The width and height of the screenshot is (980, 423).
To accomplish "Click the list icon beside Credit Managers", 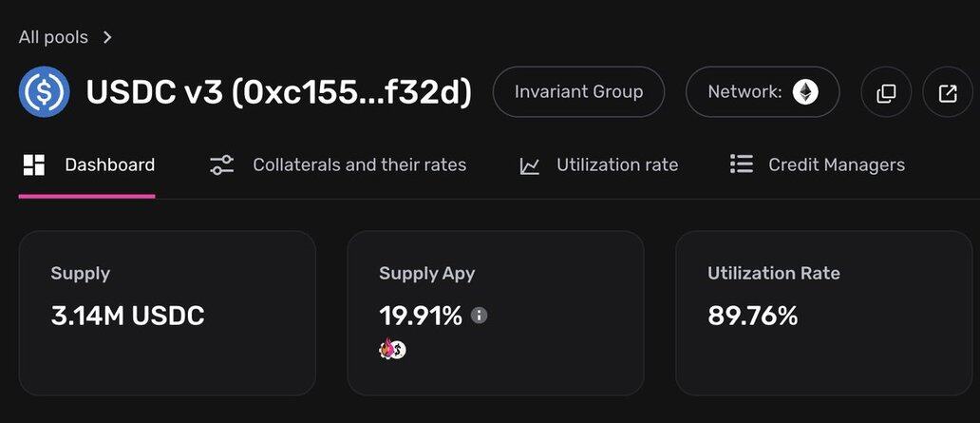I will point(741,165).
